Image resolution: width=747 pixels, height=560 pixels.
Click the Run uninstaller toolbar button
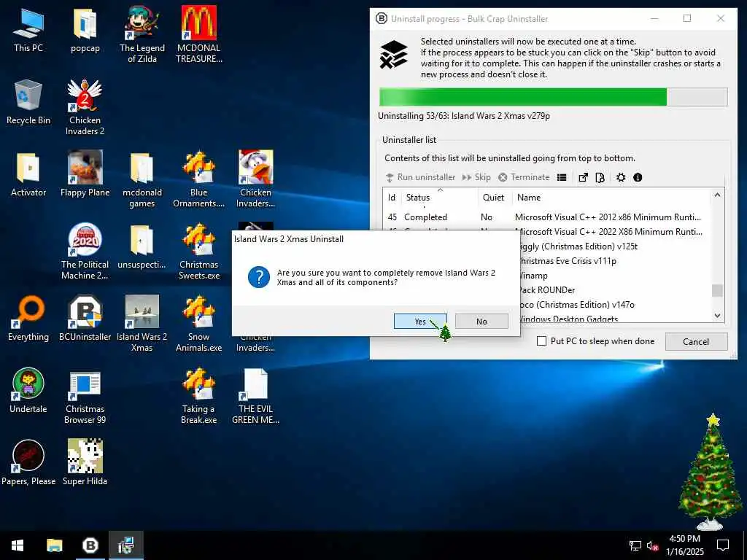pos(420,177)
